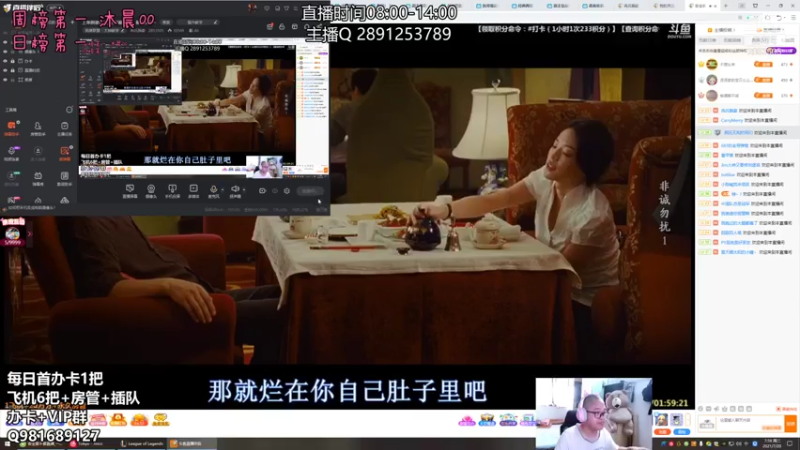Open the tool with a purple badge in the tools grid
800x450 pixels.
click(x=11, y=153)
